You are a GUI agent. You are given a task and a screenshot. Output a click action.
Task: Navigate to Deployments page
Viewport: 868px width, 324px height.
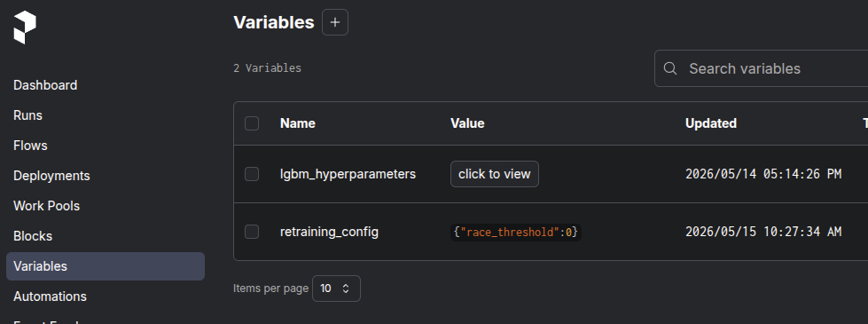coord(51,176)
